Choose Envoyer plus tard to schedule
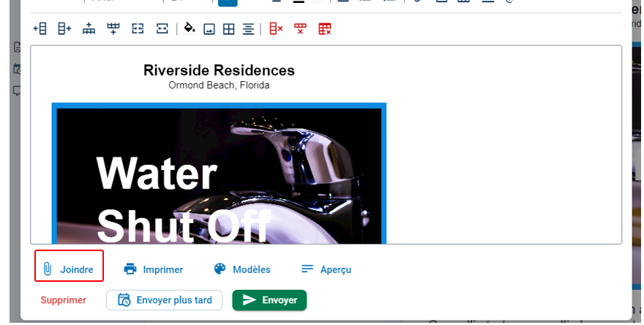Viewport: 644px width, 325px height. pos(164,300)
